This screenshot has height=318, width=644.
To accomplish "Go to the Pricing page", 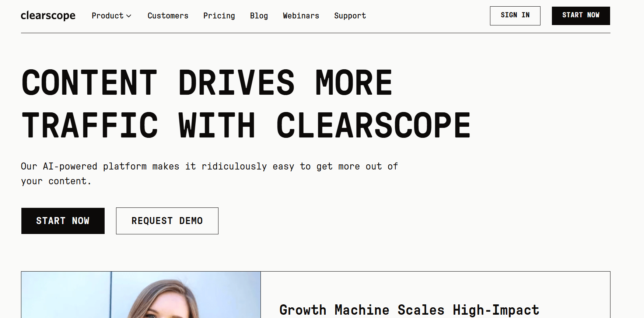I will [219, 16].
